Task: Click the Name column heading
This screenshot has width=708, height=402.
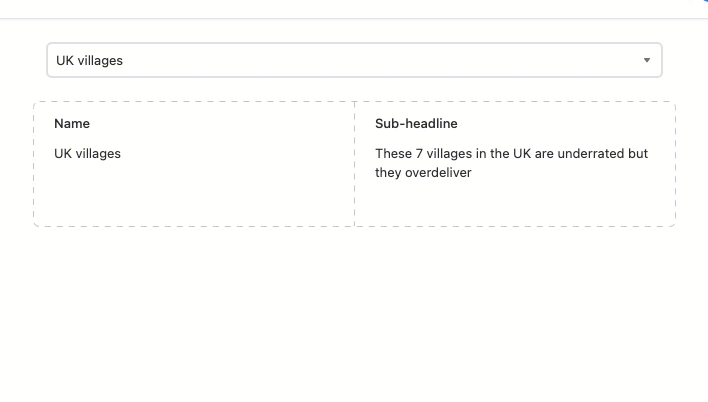Action: (x=72, y=123)
